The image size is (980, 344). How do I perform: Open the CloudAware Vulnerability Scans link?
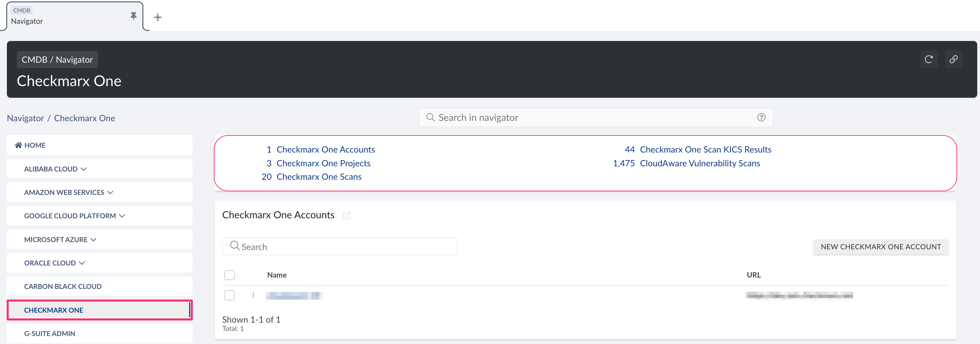700,163
